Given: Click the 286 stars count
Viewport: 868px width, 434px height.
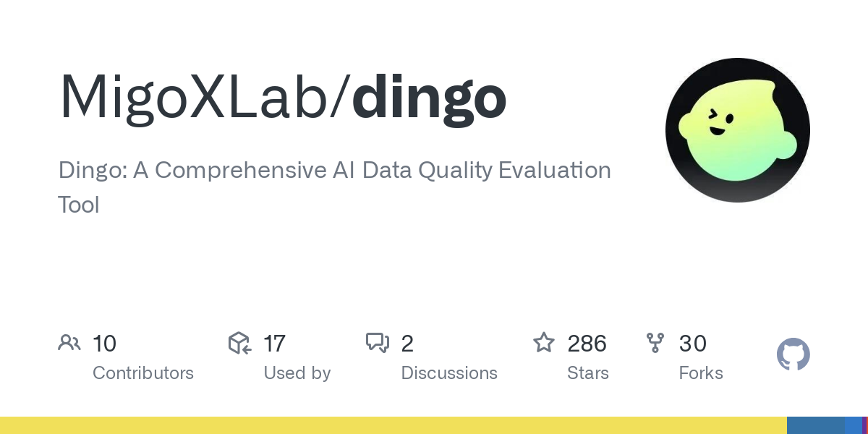Looking at the screenshot, I should tap(587, 344).
